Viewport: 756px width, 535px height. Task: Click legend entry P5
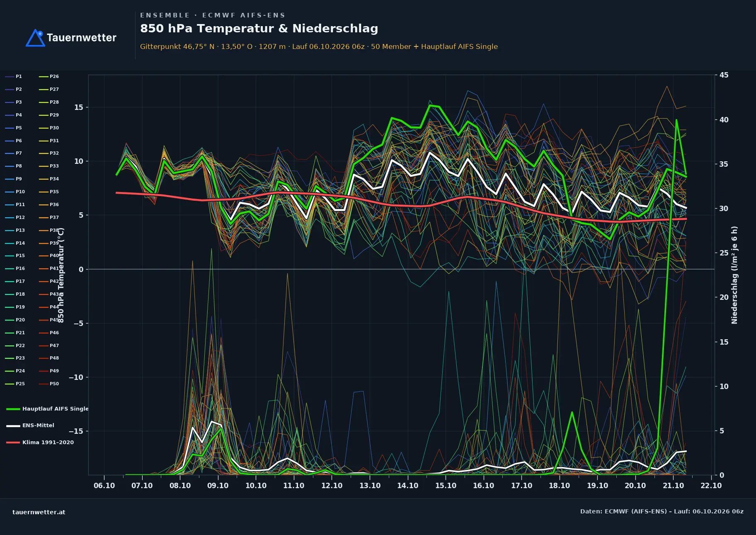point(14,128)
